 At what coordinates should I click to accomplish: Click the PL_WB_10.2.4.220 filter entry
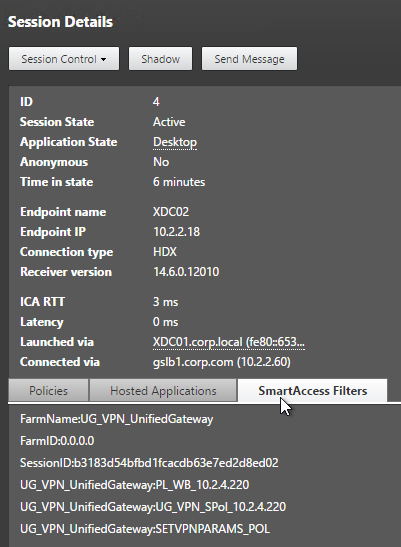[x=134, y=485]
